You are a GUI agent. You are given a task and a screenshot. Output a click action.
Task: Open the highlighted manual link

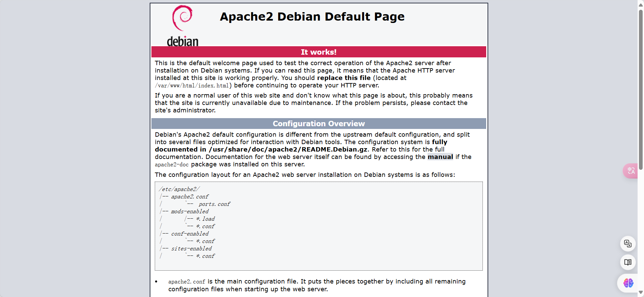tap(440, 157)
